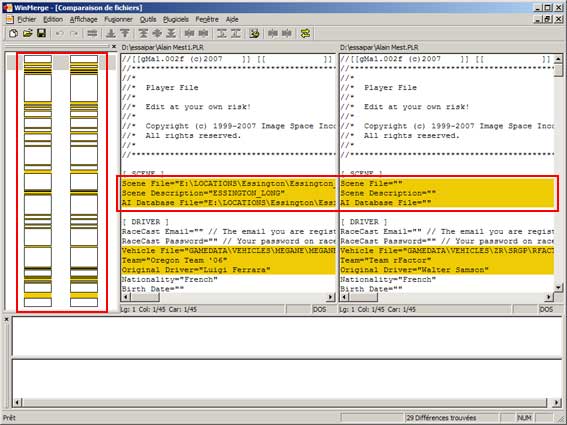Close the bottom diff pane
The width and height of the screenshot is (567, 425).
tap(6, 319)
